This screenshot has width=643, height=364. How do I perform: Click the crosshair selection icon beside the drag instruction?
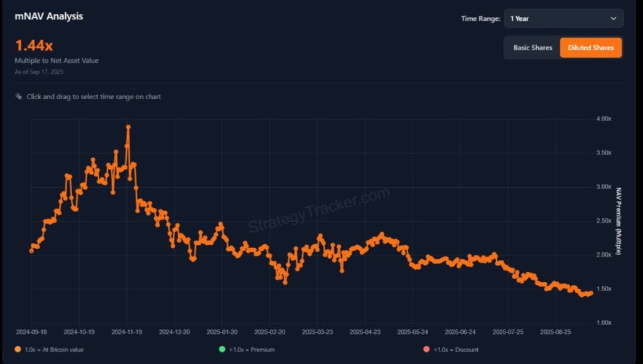coord(18,97)
